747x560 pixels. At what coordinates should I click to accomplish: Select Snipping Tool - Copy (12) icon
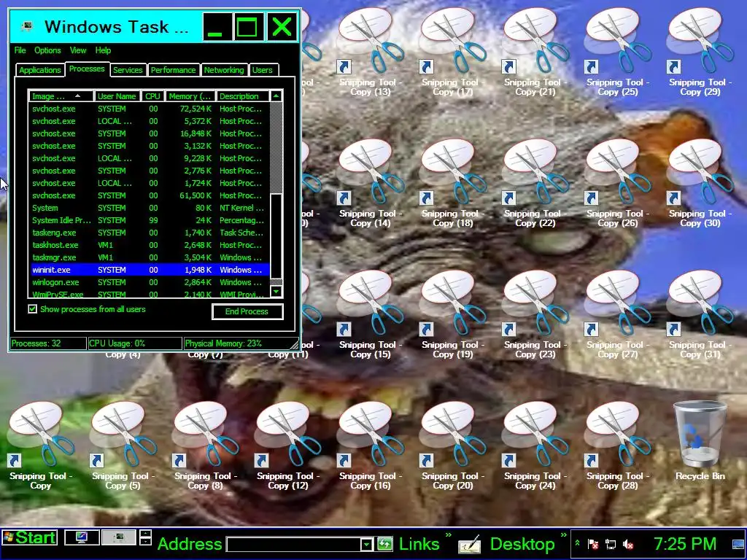287,446
